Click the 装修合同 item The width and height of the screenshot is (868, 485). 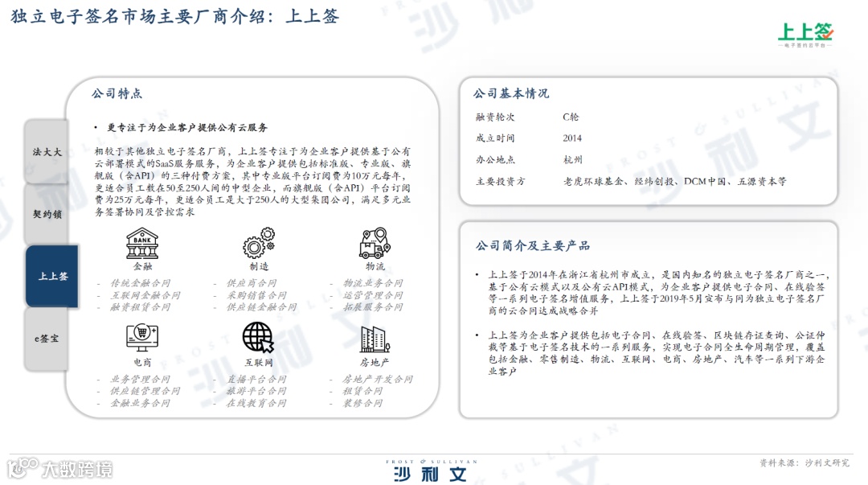click(x=362, y=404)
